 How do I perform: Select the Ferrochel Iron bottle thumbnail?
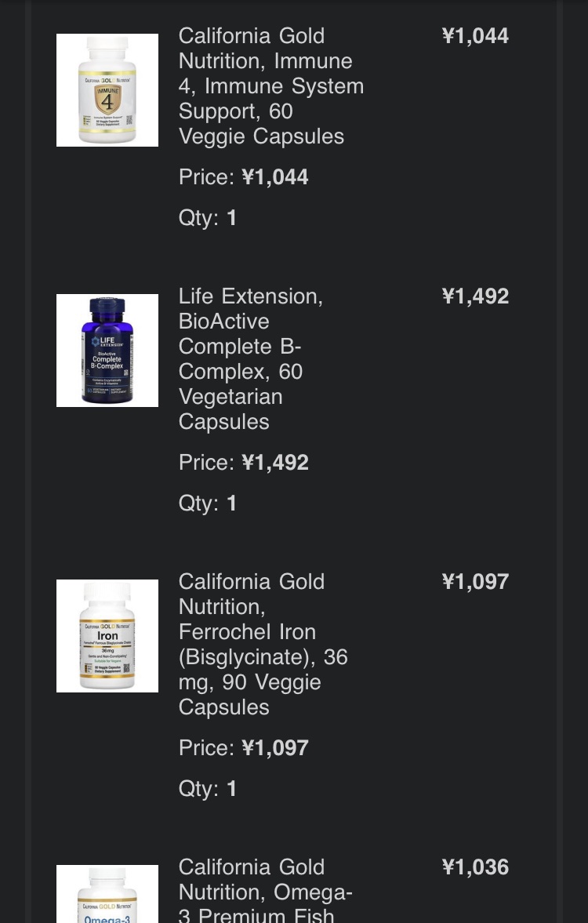click(x=107, y=635)
